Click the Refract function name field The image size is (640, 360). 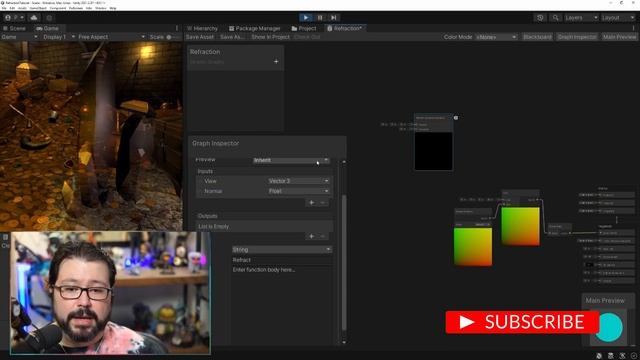282,260
